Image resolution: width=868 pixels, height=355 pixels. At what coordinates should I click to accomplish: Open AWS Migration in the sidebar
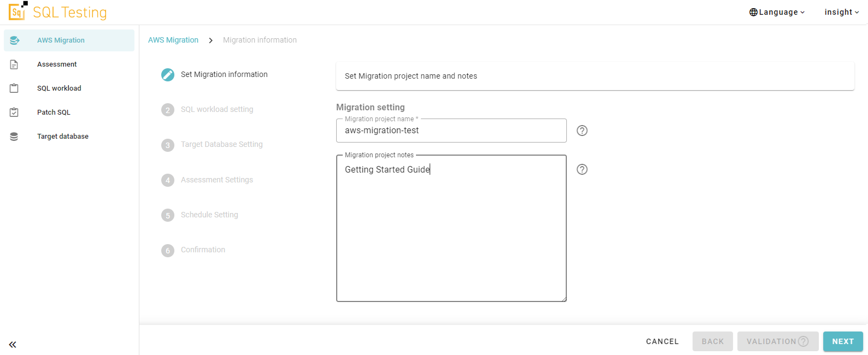pyautogui.click(x=69, y=40)
